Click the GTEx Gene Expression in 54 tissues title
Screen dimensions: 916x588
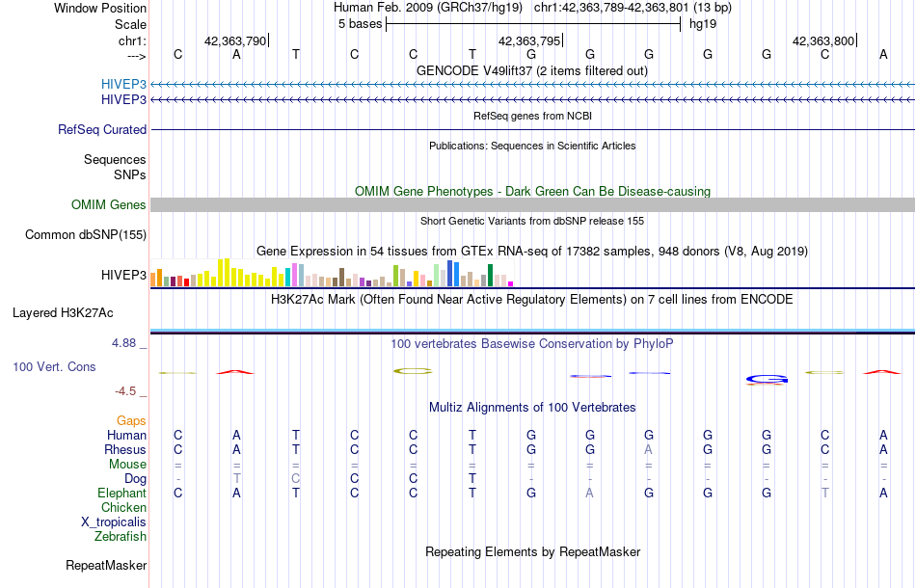click(x=532, y=251)
